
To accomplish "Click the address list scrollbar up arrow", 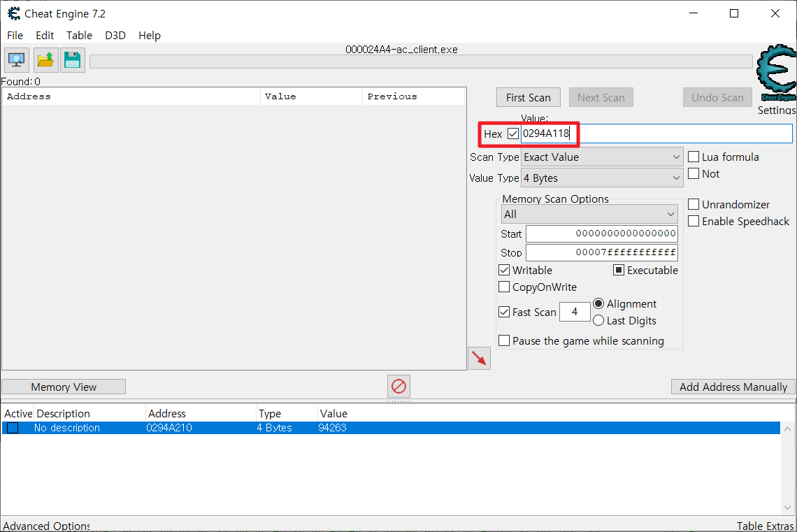I will pos(787,429).
